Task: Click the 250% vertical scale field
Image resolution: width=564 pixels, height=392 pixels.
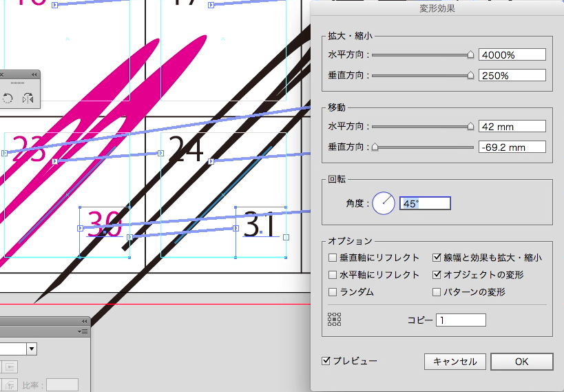Action: (x=512, y=75)
